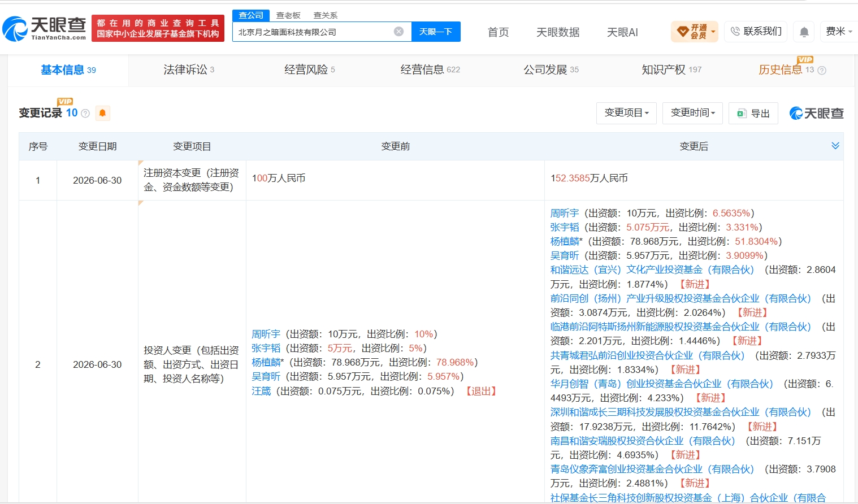Open 吴育昕 link in 变更前 column
The width and height of the screenshot is (858, 504).
click(266, 376)
